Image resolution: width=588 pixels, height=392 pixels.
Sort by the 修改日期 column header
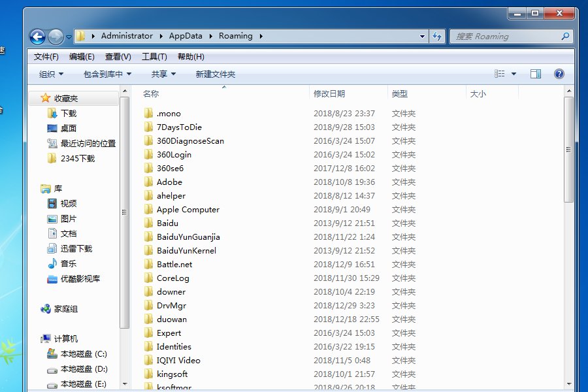(329, 94)
